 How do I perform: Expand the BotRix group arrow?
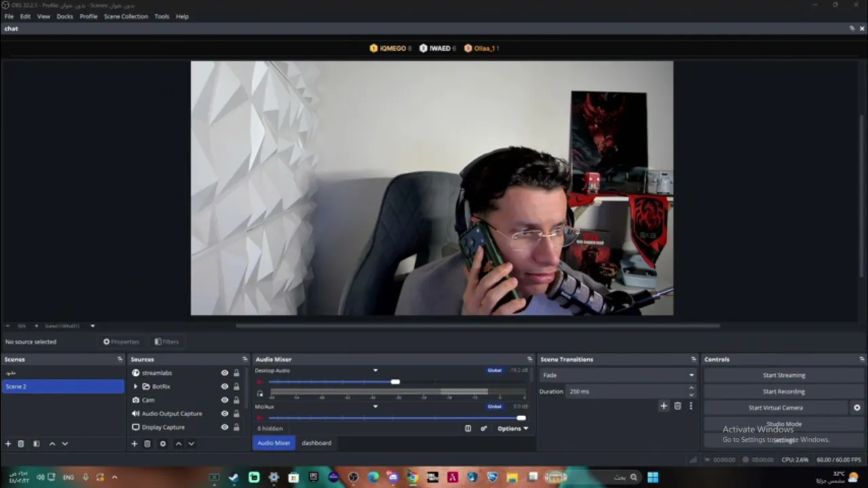pyautogui.click(x=136, y=386)
